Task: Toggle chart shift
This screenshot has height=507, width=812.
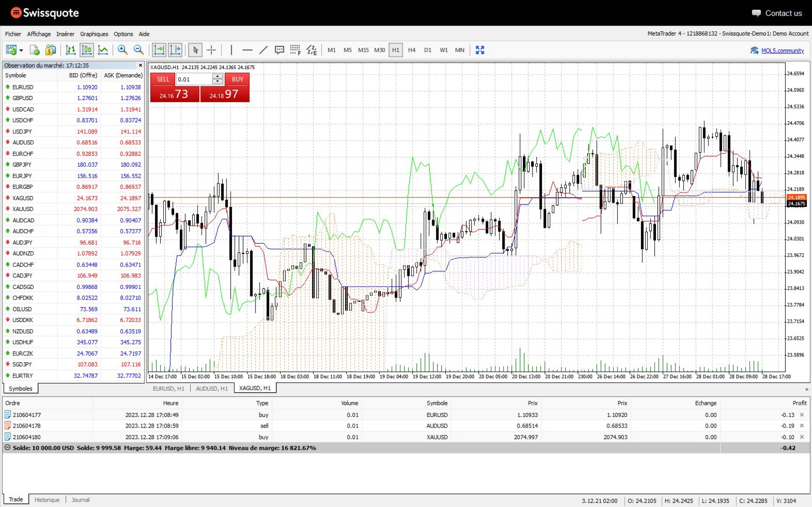Action: tap(175, 50)
